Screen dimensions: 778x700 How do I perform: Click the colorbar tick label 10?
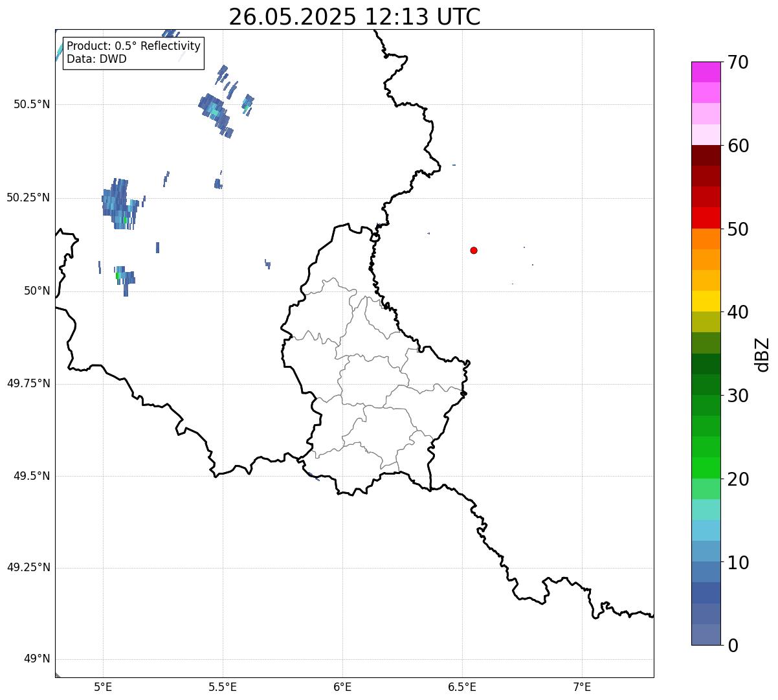pyautogui.click(x=738, y=562)
